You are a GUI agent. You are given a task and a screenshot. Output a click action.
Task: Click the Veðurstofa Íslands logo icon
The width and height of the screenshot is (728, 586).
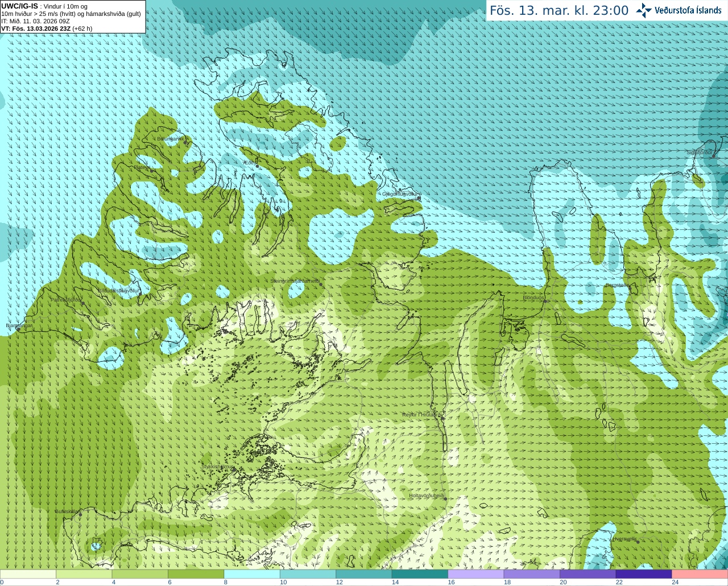[644, 10]
